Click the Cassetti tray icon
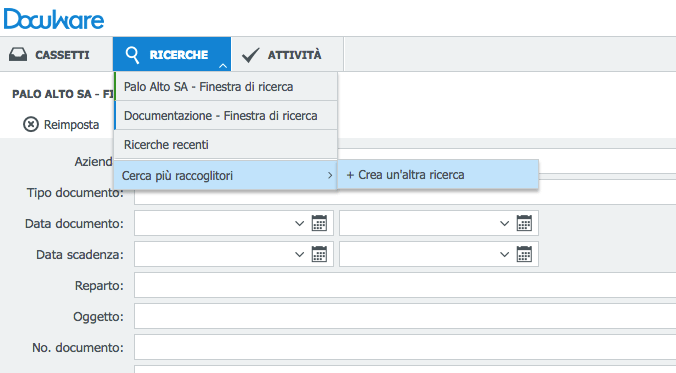The image size is (676, 373). coord(18,55)
